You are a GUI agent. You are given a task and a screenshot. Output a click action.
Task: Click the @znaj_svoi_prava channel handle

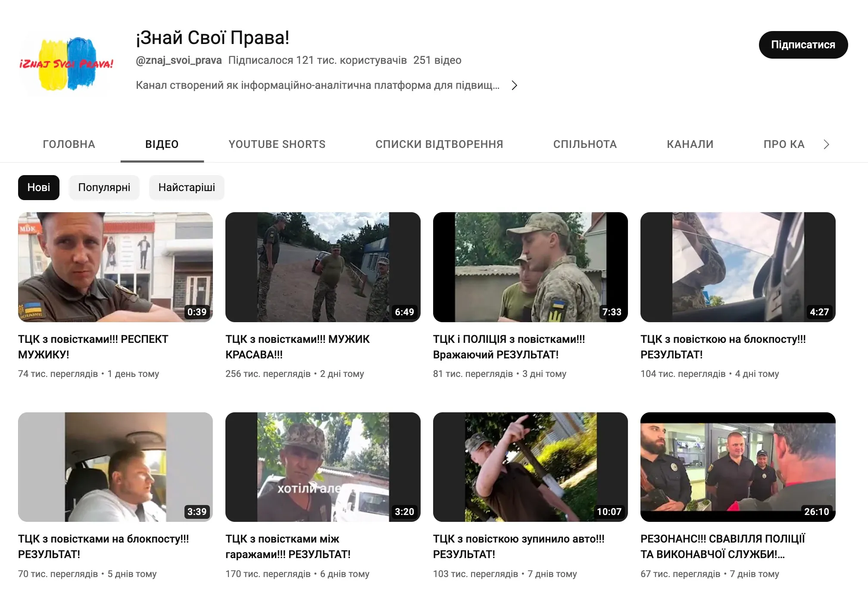coord(178,60)
